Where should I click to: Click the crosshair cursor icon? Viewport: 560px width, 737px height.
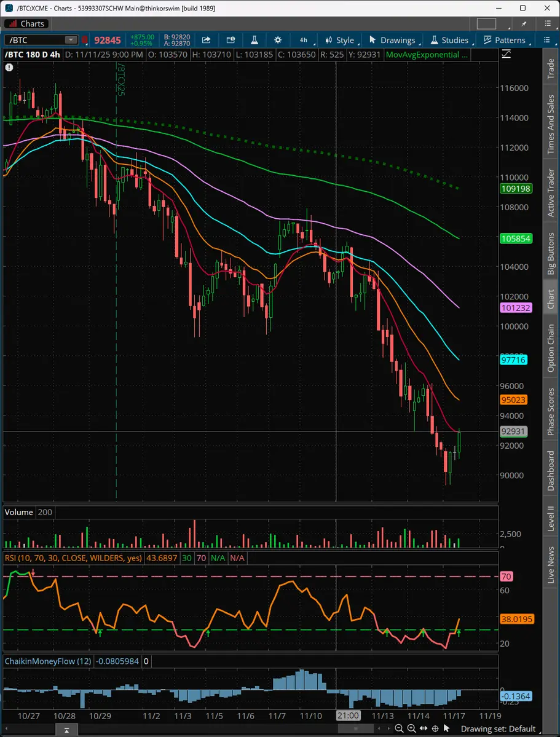pos(435,728)
